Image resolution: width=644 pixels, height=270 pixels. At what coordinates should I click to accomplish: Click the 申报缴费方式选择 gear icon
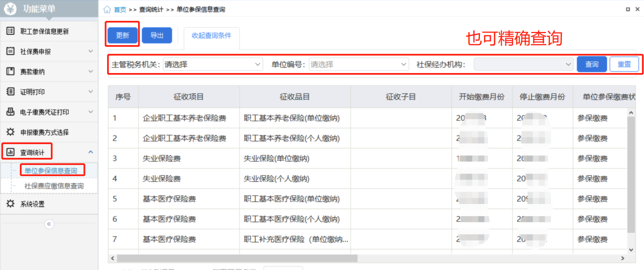point(10,132)
